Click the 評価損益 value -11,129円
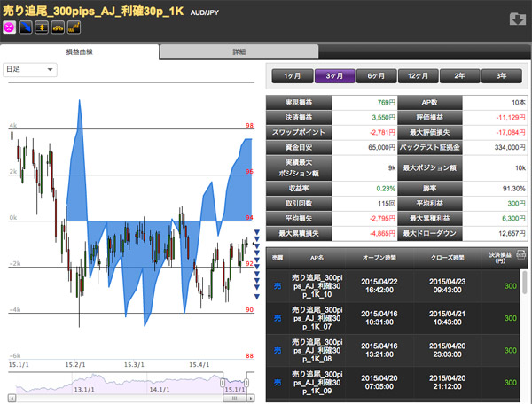 click(x=511, y=118)
